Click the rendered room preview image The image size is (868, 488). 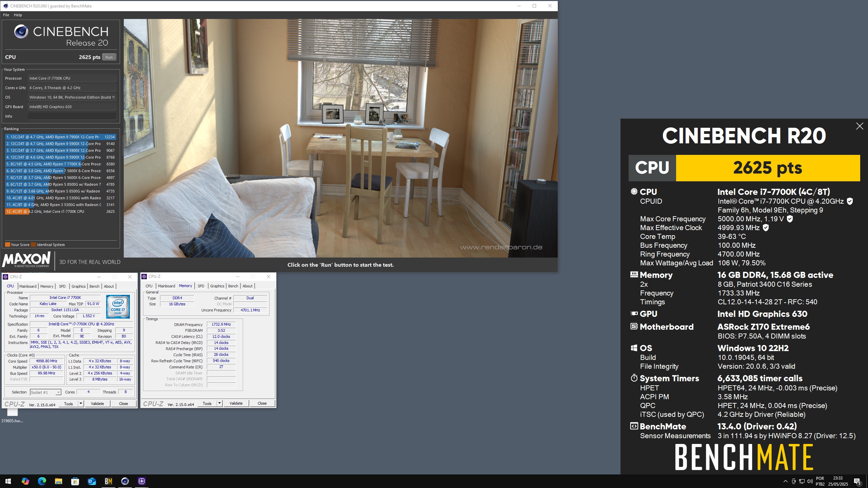tap(340, 138)
